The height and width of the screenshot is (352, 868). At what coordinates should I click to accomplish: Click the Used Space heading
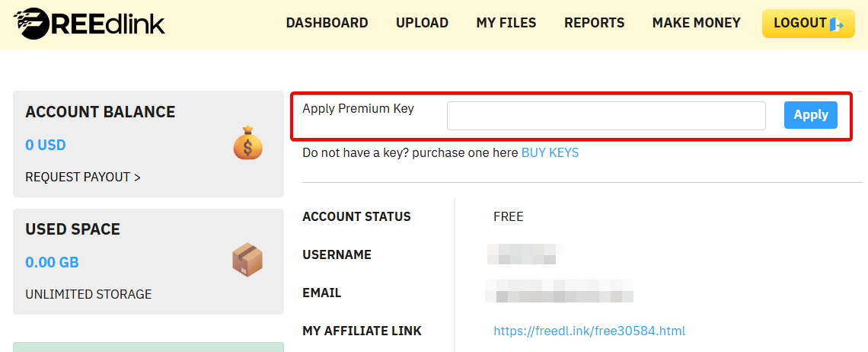tap(73, 229)
